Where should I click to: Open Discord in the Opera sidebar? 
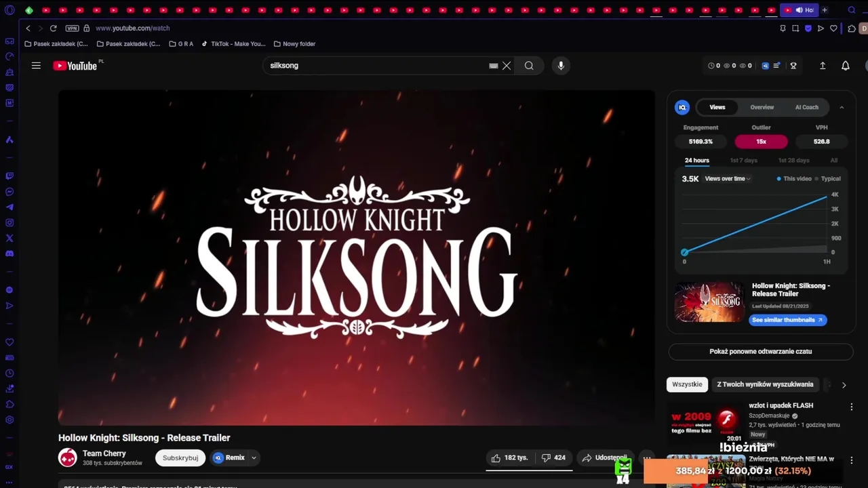click(9, 253)
